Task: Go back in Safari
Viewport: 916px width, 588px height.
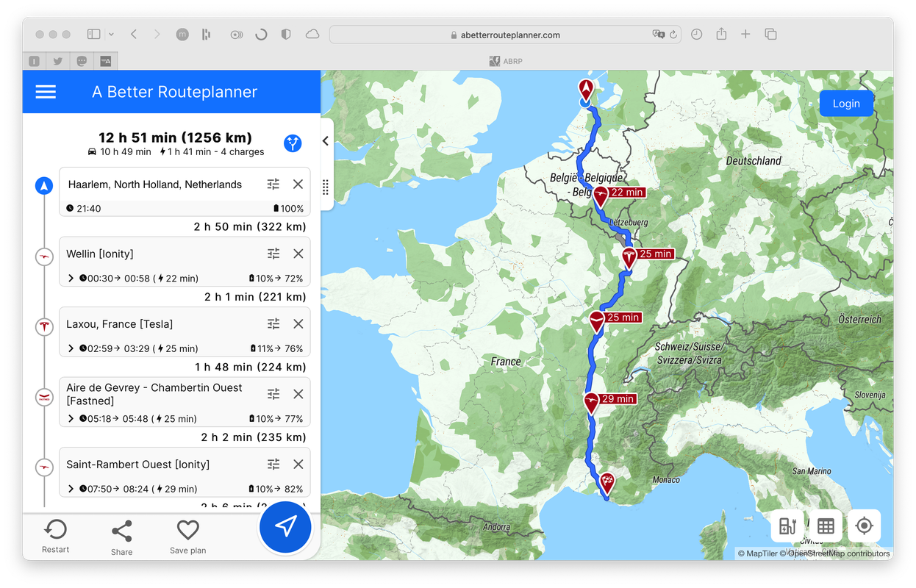Action: coord(134,34)
